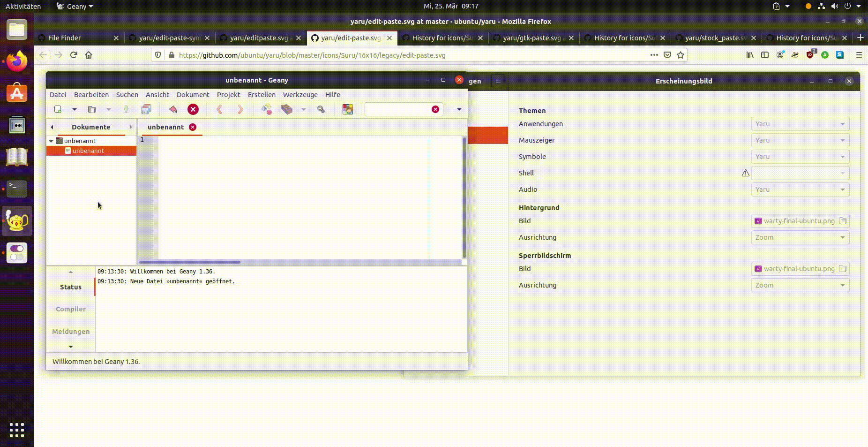Open the uBlock Origin extension icon
Viewport: 868px width, 447px height.
(x=810, y=54)
